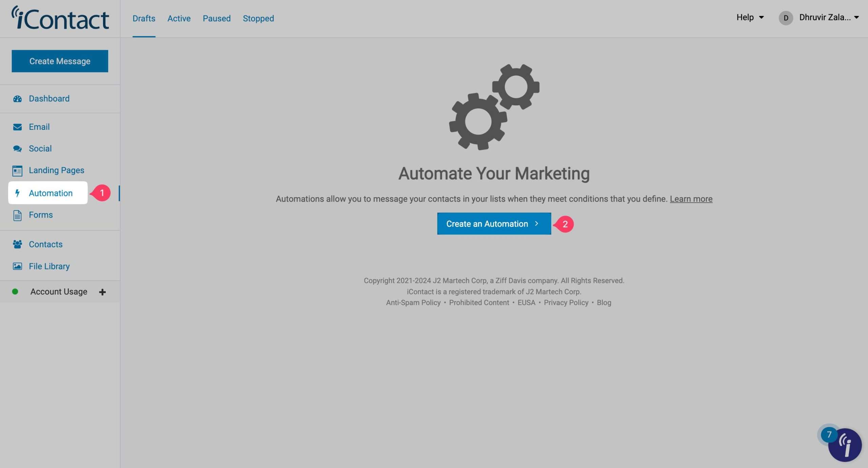Switch to the Active tab
The width and height of the screenshot is (868, 468).
(x=179, y=18)
